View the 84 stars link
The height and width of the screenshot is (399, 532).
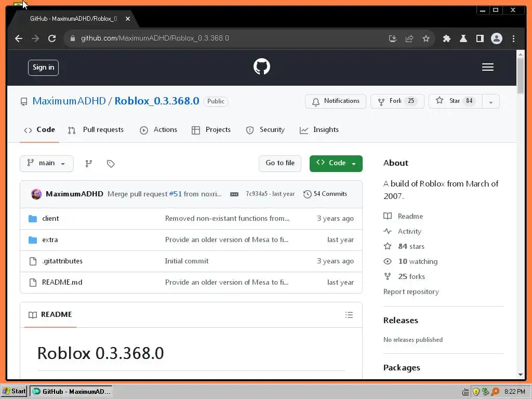pyautogui.click(x=404, y=247)
